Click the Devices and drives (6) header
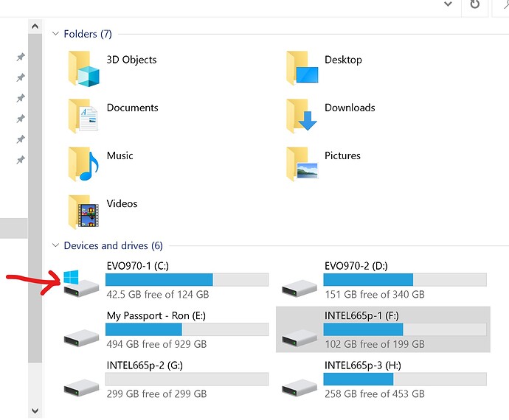 click(x=114, y=245)
